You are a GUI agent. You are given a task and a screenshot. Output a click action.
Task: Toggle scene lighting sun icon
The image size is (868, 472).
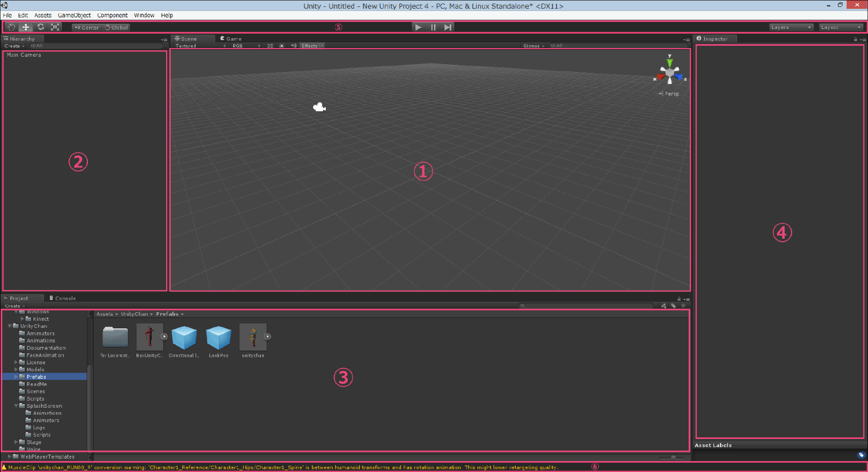click(282, 46)
